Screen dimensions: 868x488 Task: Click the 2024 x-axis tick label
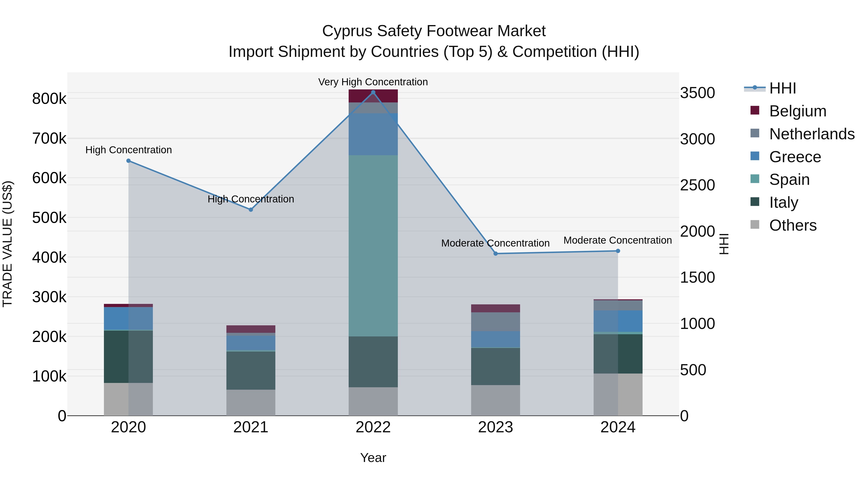coord(618,427)
